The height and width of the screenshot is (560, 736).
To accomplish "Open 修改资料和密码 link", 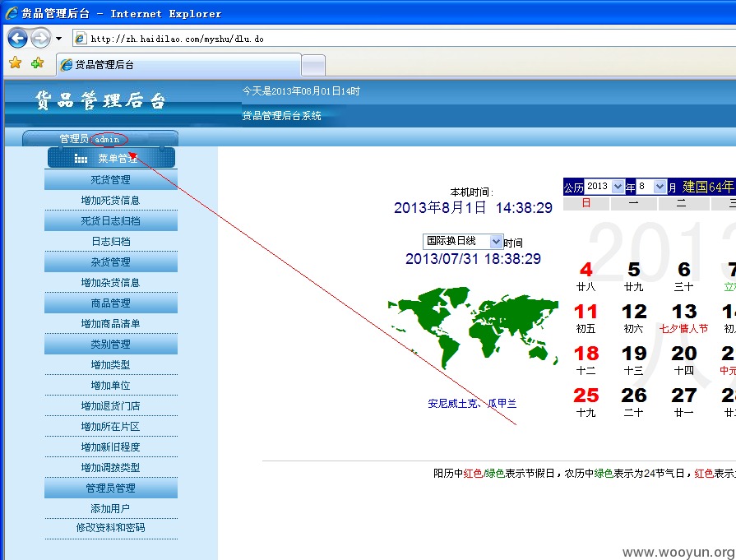I will pyautogui.click(x=111, y=528).
